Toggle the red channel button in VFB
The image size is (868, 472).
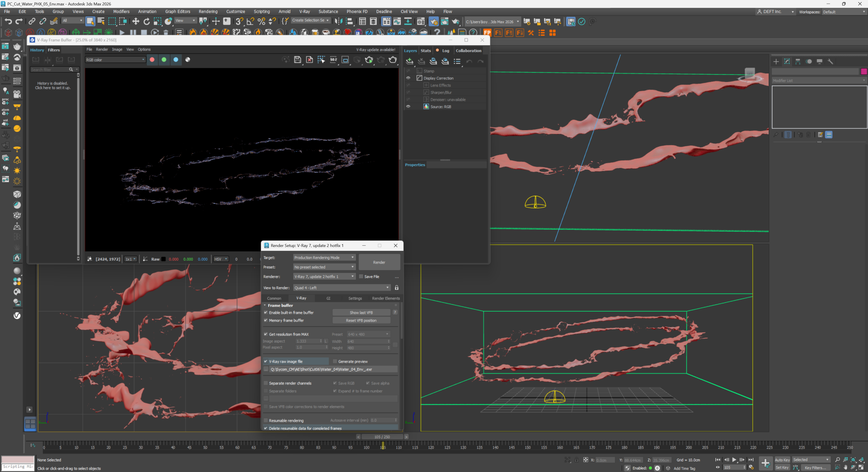point(152,60)
